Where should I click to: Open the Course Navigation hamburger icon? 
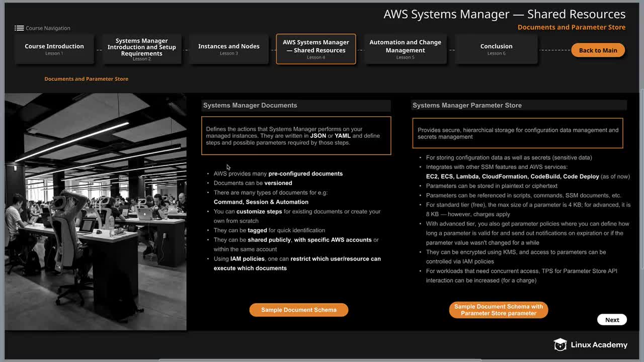click(x=19, y=28)
